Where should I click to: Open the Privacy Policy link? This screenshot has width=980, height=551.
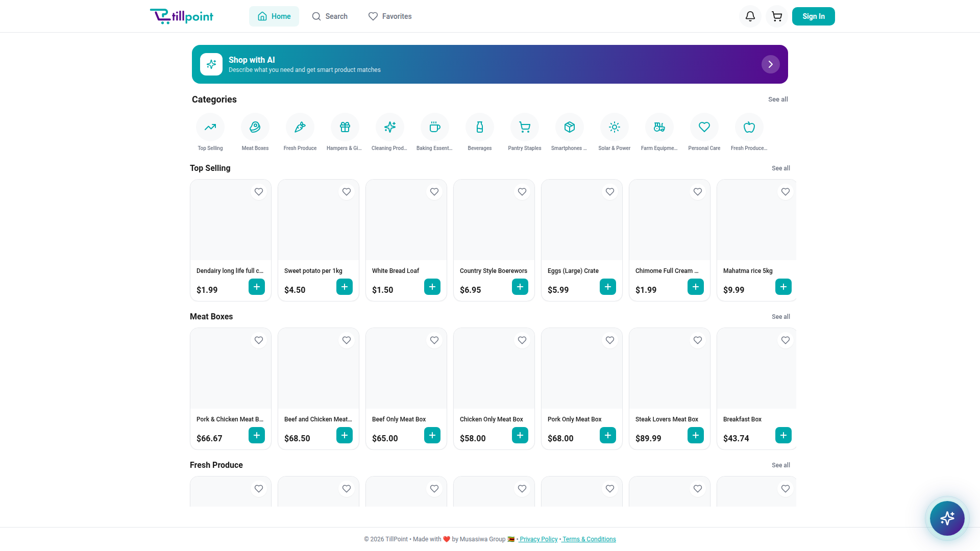(x=538, y=539)
